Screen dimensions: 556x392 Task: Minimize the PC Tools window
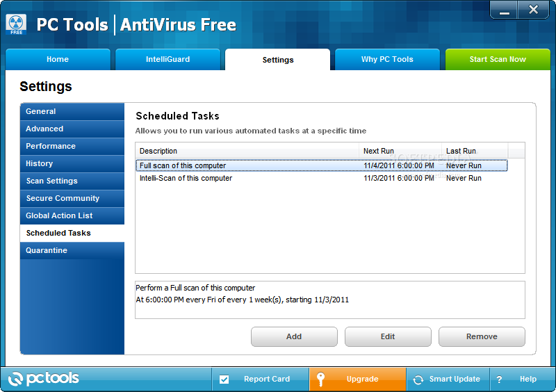505,10
